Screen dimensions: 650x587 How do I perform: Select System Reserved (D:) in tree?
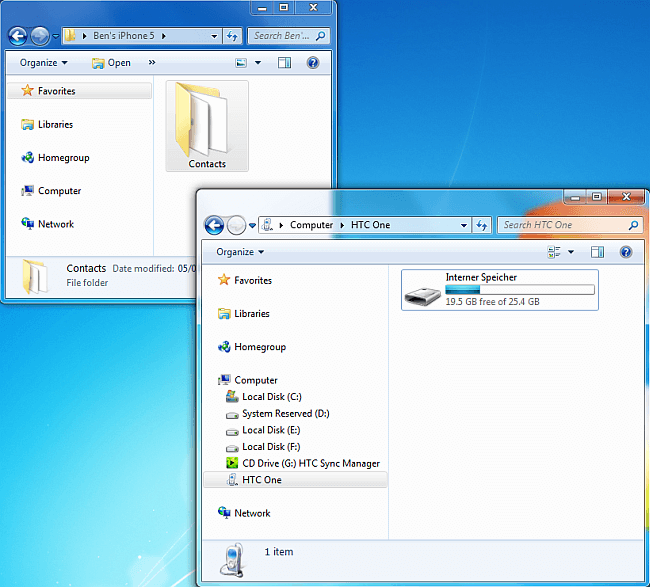click(x=278, y=413)
